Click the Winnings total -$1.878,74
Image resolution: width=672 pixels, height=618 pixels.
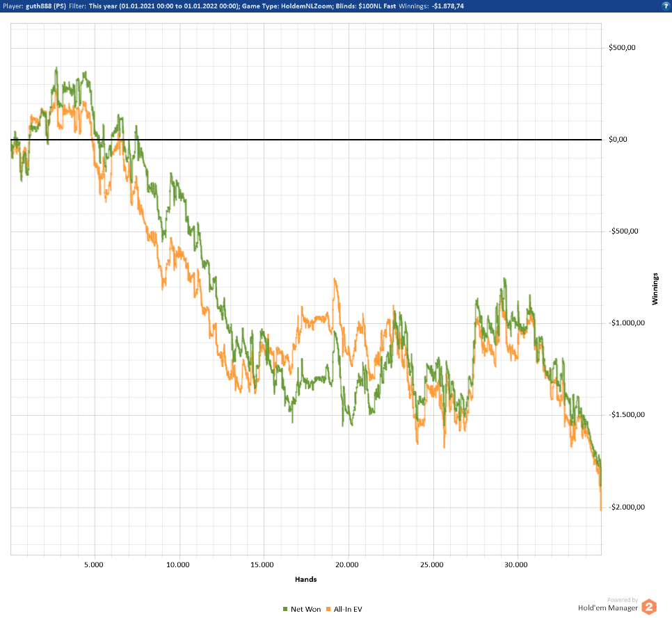(447, 6)
